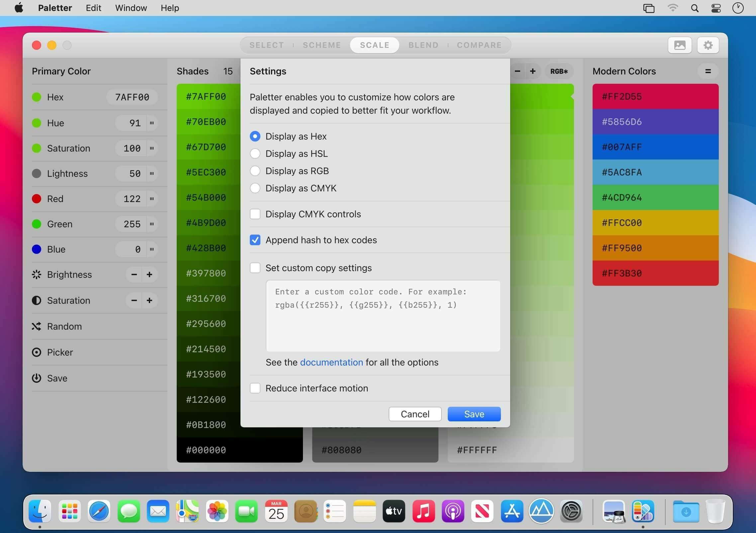Image resolution: width=756 pixels, height=533 pixels.
Task: Click the Hex value field 7AFF00
Action: coord(132,97)
